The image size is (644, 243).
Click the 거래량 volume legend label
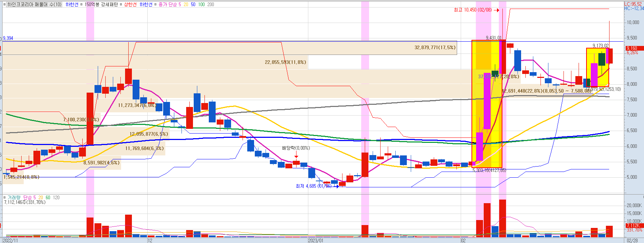tap(14, 197)
